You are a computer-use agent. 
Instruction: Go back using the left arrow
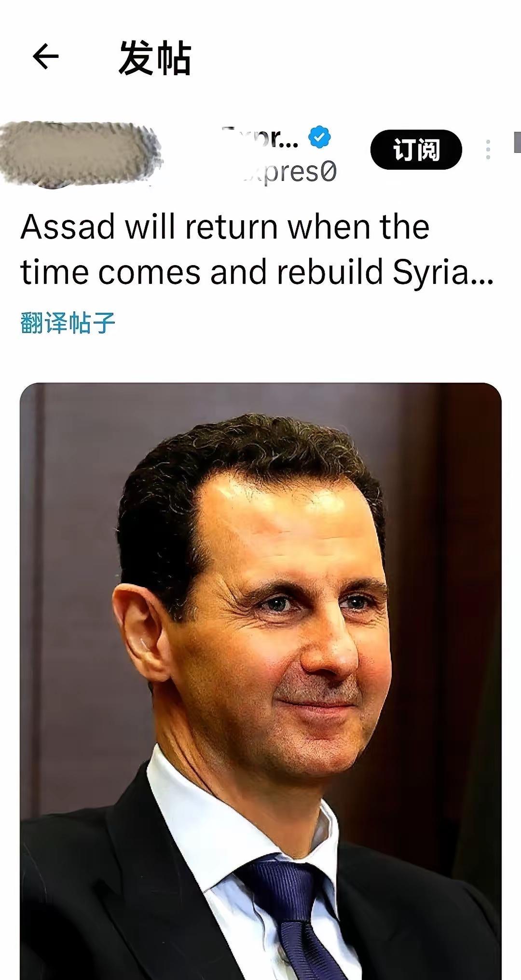coord(45,57)
